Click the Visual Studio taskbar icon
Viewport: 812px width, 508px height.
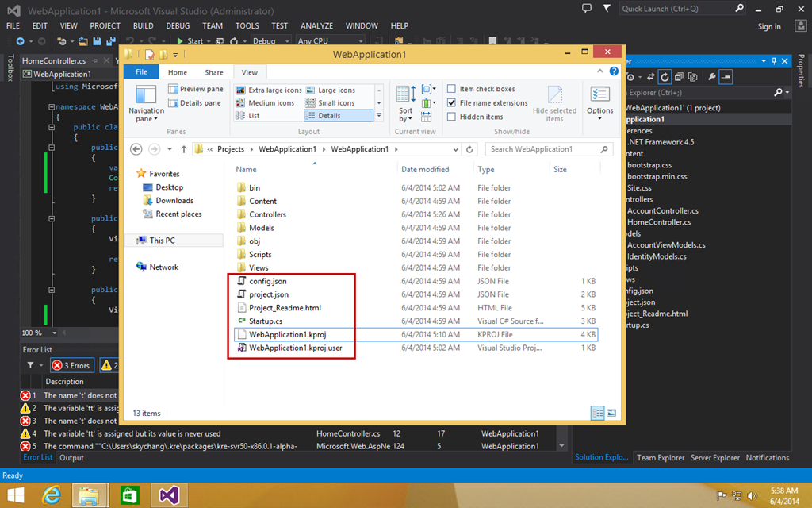point(169,495)
